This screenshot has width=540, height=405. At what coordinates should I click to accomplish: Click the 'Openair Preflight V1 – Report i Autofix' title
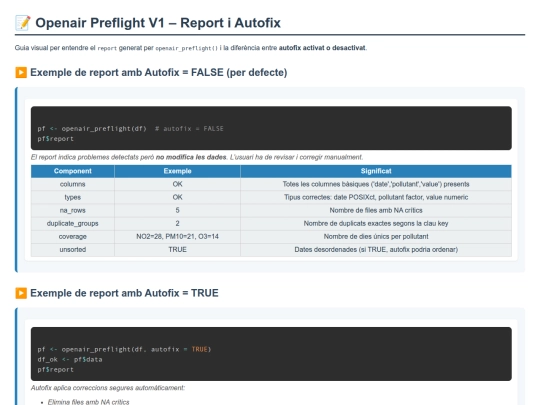[x=158, y=23]
